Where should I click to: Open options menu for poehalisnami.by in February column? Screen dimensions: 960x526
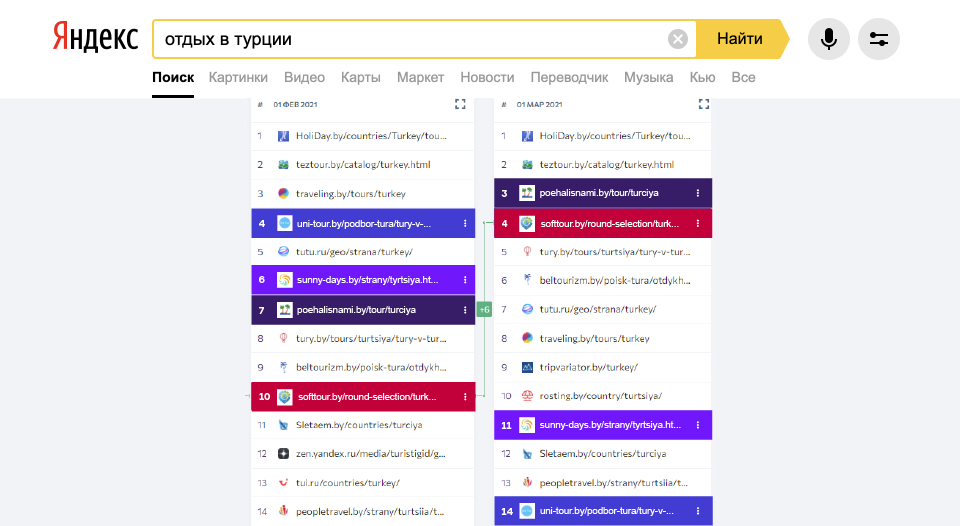(x=465, y=310)
